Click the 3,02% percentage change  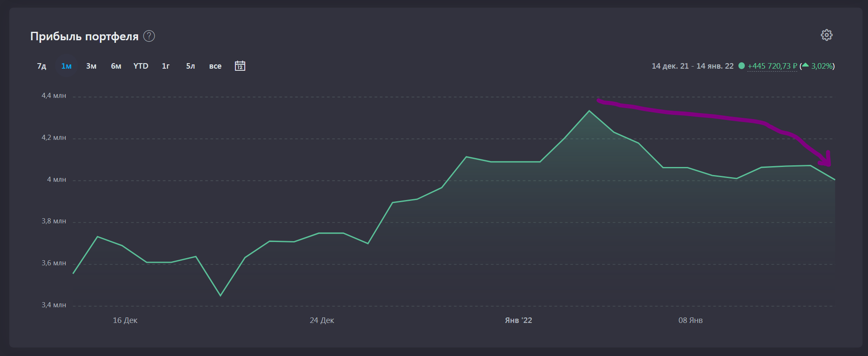(822, 66)
